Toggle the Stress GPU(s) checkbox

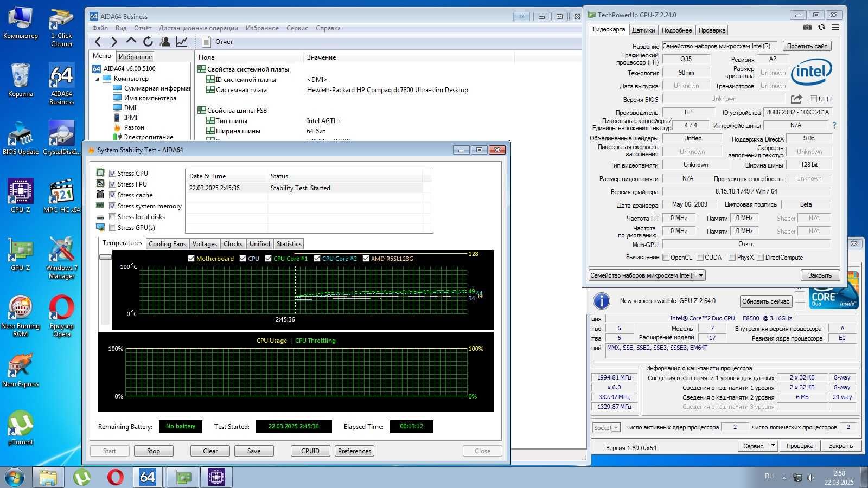(113, 228)
